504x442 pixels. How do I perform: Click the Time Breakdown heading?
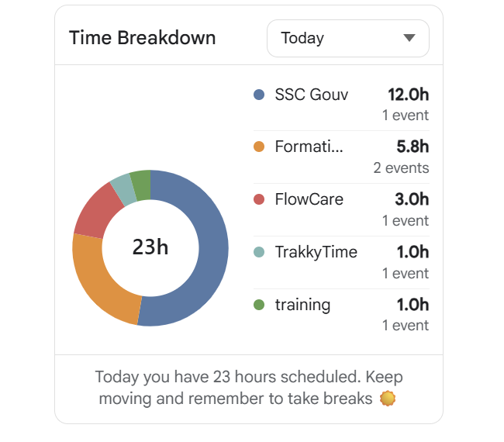pyautogui.click(x=142, y=38)
